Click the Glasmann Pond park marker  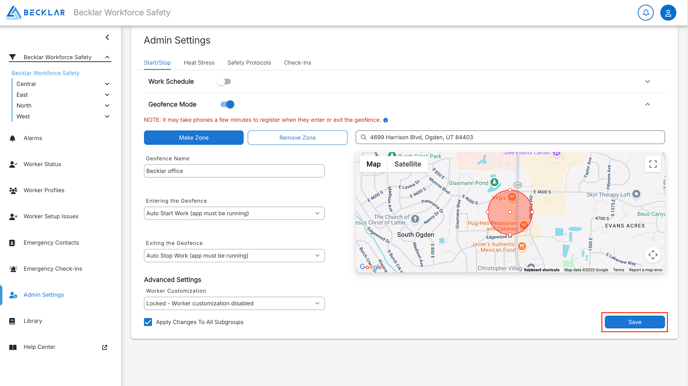[x=494, y=182]
